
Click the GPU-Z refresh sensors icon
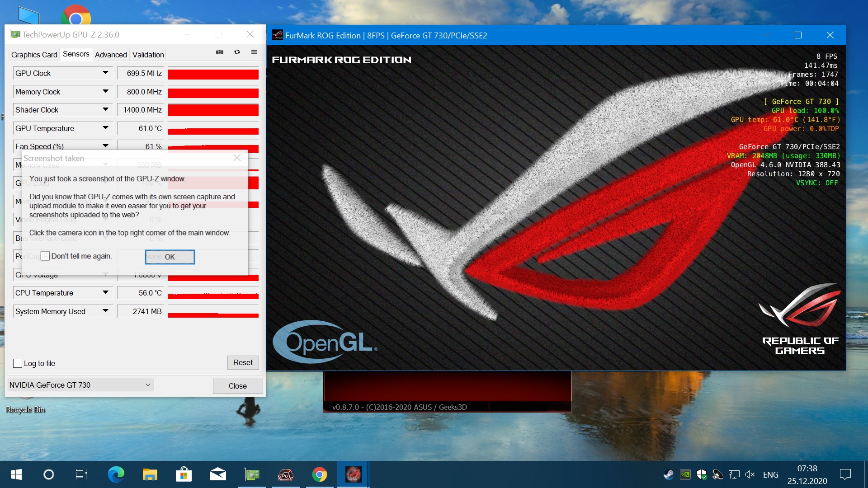click(x=237, y=52)
